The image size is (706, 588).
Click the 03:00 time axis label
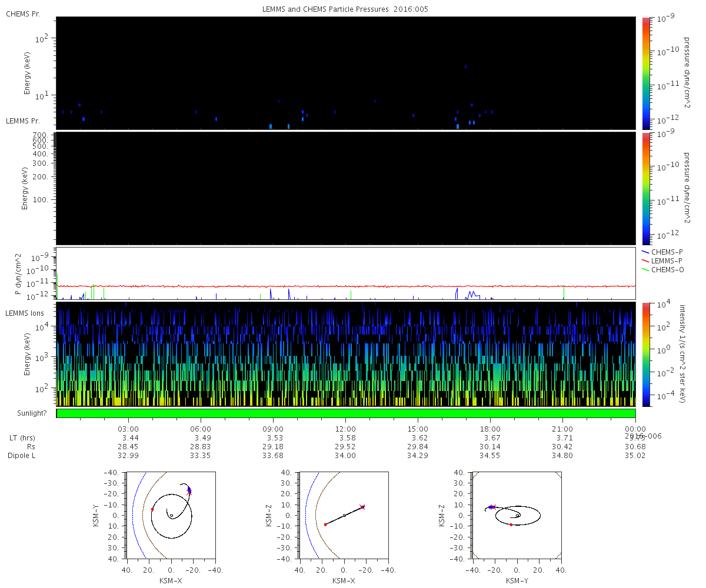[x=128, y=429]
